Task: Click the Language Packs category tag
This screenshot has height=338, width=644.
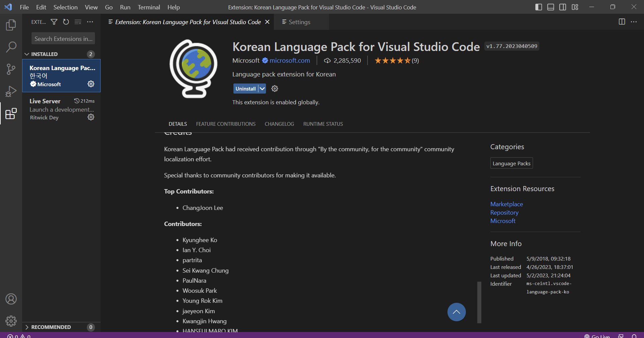Action: click(512, 163)
